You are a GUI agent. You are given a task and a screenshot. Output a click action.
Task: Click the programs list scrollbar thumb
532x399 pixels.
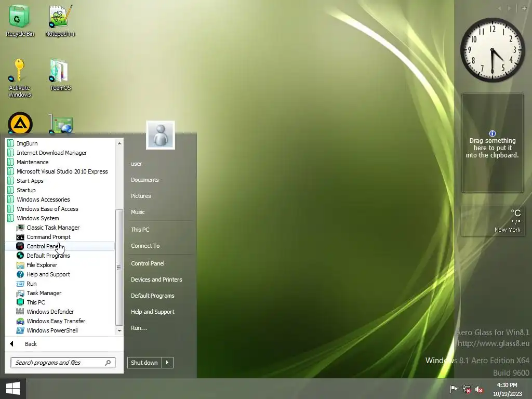[x=119, y=268]
